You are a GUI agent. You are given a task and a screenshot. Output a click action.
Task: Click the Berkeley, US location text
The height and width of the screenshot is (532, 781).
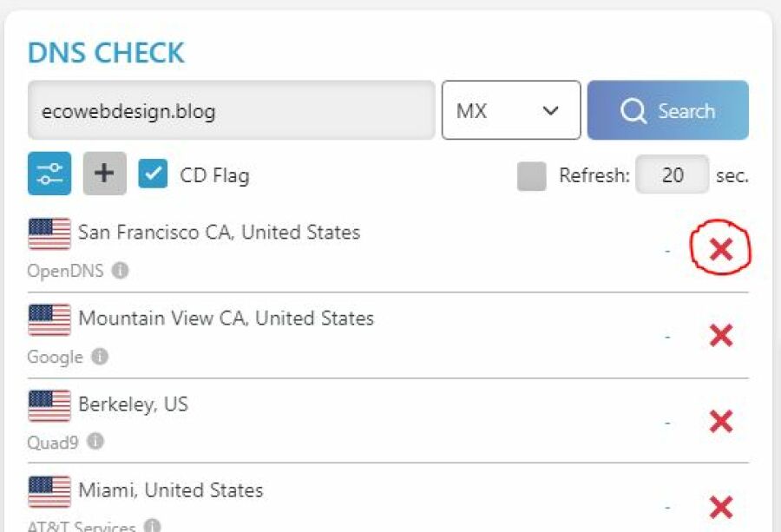[x=133, y=404]
